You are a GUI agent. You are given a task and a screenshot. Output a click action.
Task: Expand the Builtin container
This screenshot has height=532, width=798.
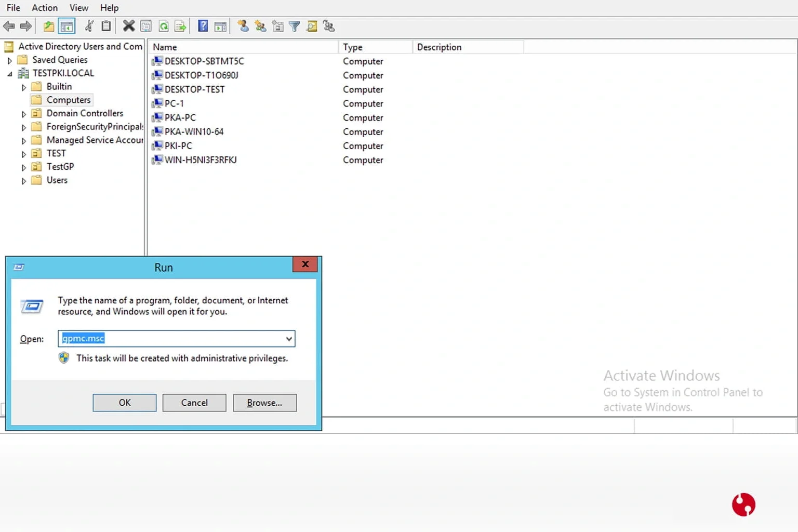coord(23,87)
